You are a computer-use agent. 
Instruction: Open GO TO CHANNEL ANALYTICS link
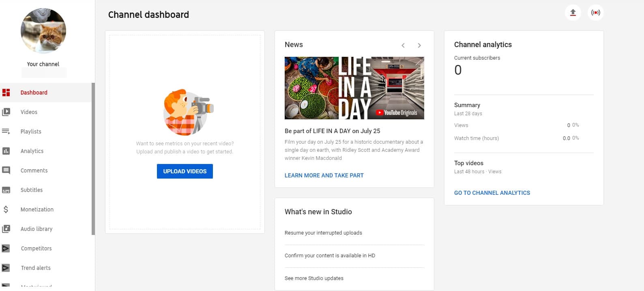[x=492, y=193]
